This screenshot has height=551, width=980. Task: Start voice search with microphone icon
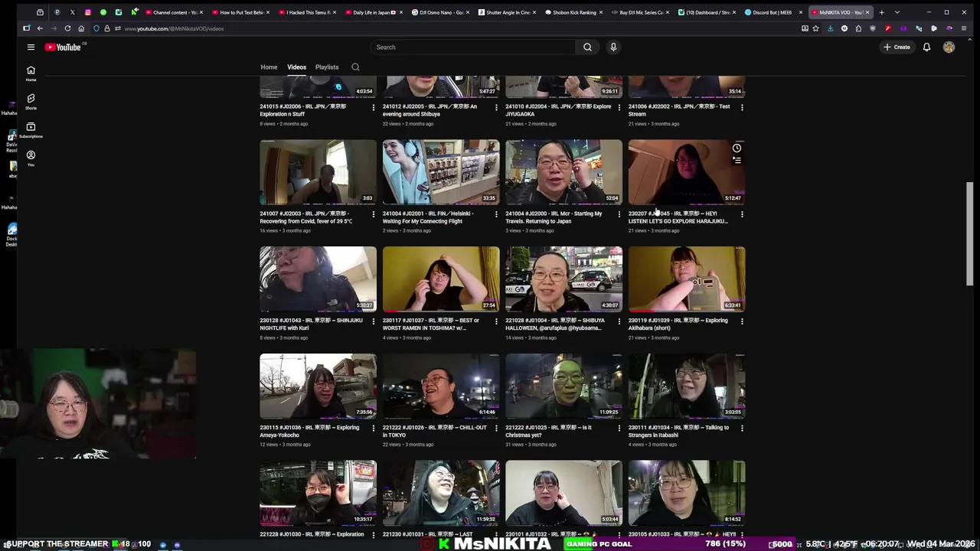(613, 47)
